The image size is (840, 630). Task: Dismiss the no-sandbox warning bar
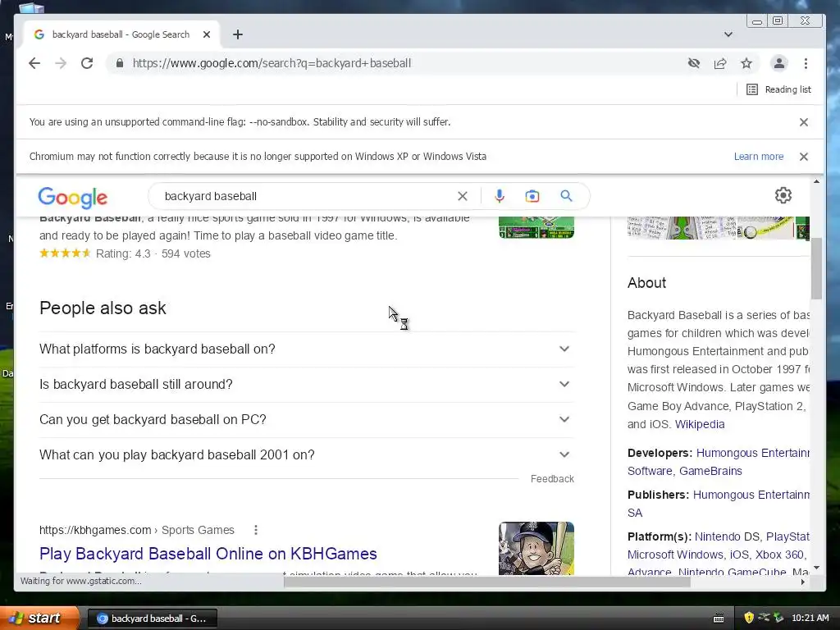tap(804, 122)
